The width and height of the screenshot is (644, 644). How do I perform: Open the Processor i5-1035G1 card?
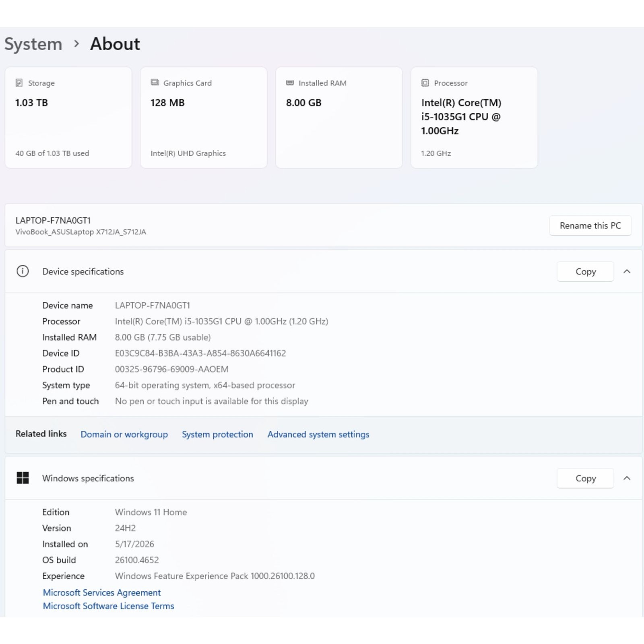[x=474, y=118]
